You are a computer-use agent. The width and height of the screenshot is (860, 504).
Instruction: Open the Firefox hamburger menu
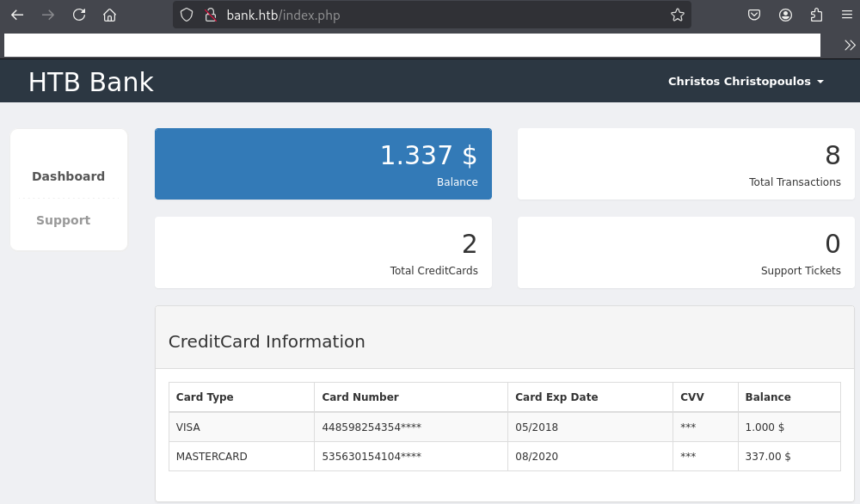tap(846, 15)
